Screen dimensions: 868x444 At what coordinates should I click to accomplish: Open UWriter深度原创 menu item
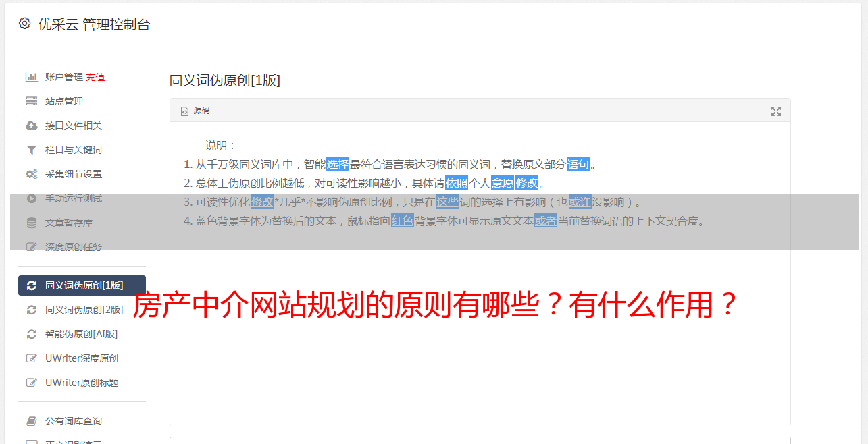(82, 358)
